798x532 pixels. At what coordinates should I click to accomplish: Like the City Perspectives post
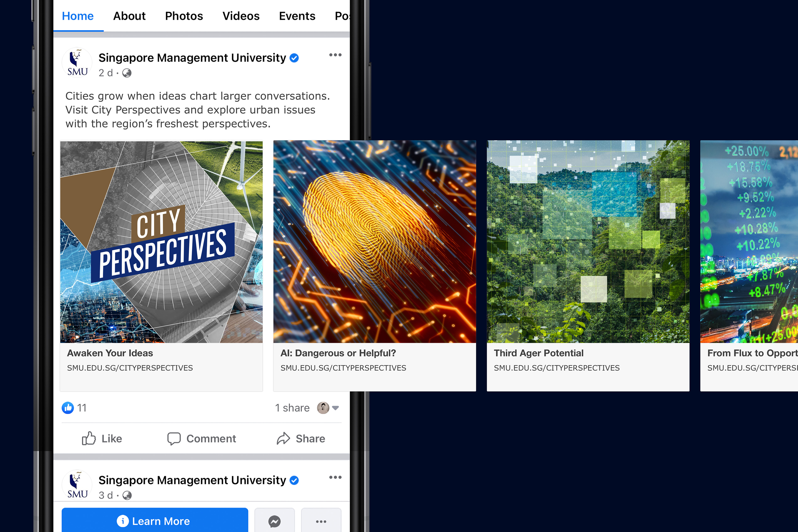click(102, 438)
